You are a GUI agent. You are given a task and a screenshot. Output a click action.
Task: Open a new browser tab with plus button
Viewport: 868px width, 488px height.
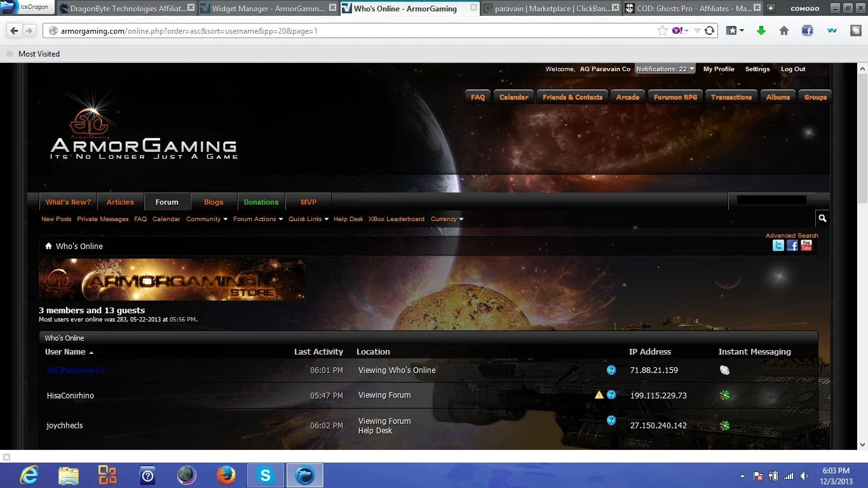(771, 8)
